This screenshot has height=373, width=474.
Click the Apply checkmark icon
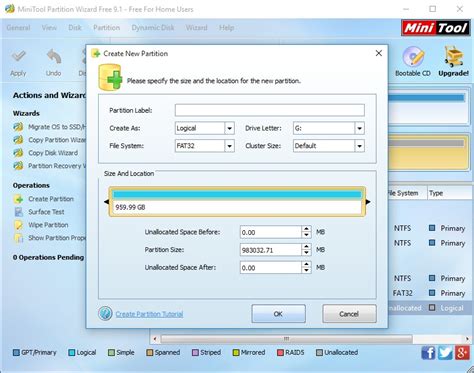18,55
